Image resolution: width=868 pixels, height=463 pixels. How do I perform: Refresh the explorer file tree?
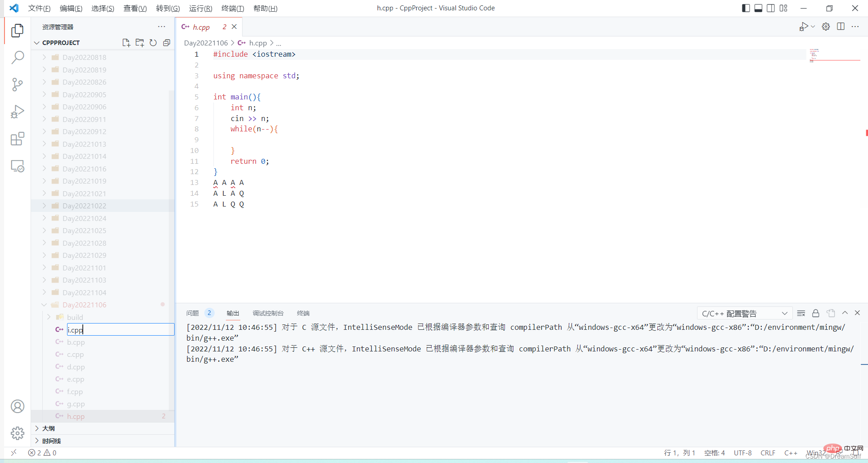[x=153, y=43]
